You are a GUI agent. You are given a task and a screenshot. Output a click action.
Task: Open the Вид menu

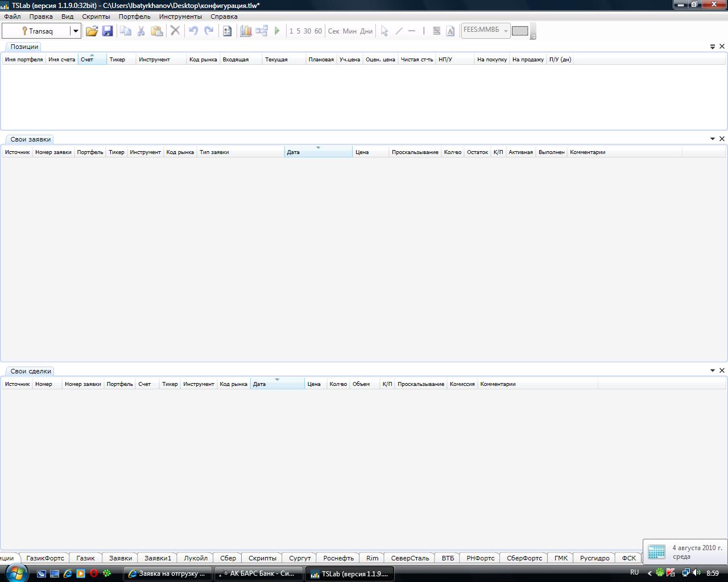(68, 16)
